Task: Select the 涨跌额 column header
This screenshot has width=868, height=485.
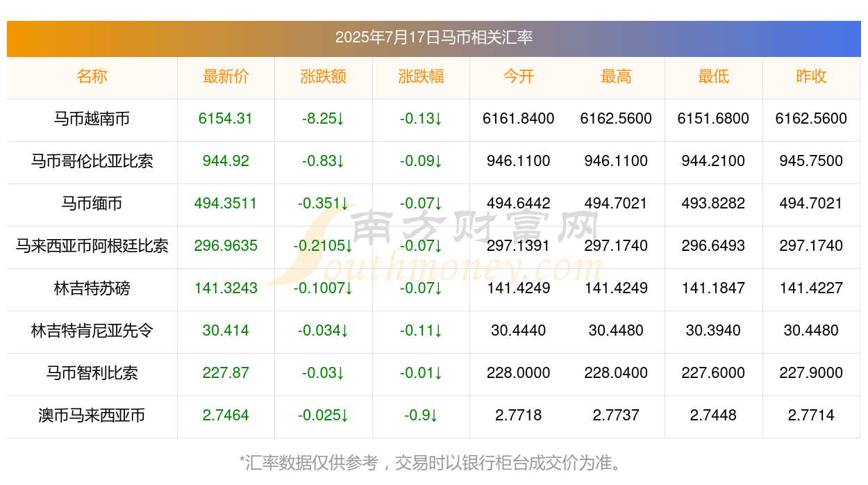Action: pyautogui.click(x=324, y=76)
